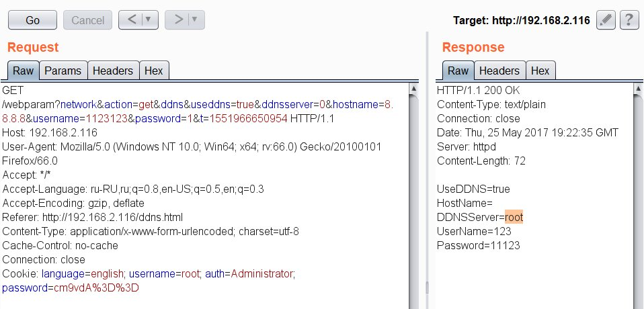This screenshot has height=309, width=644.
Task: Click the password cookie value in request
Action: point(96,288)
